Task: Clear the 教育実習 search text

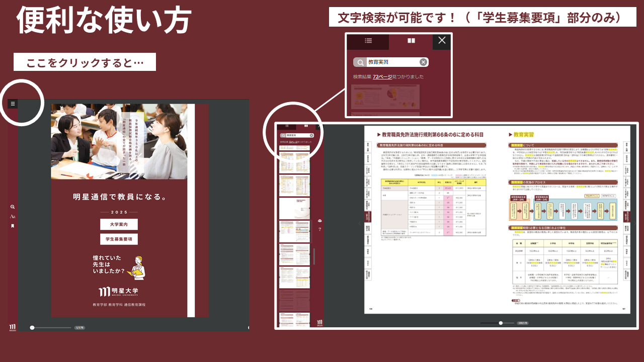Action: (423, 62)
